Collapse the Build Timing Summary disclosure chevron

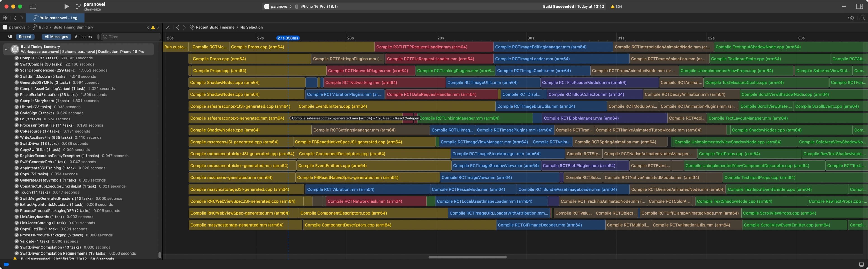6,49
